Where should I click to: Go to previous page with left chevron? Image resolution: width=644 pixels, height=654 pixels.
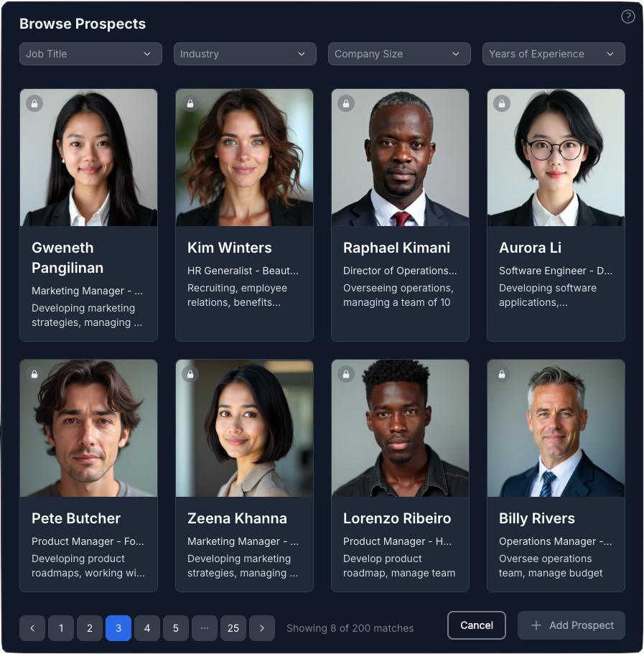(x=32, y=627)
